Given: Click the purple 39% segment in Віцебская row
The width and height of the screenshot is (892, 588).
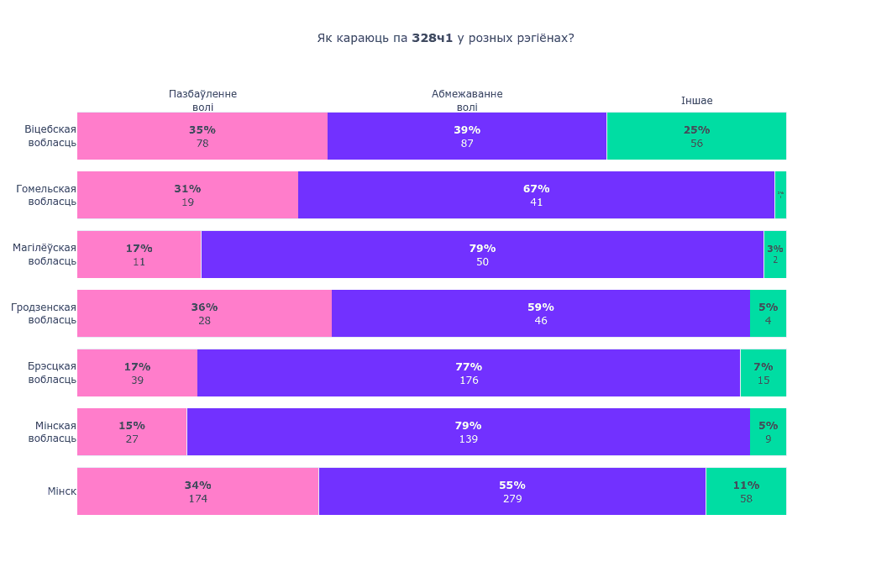Looking at the screenshot, I should pyautogui.click(x=466, y=136).
